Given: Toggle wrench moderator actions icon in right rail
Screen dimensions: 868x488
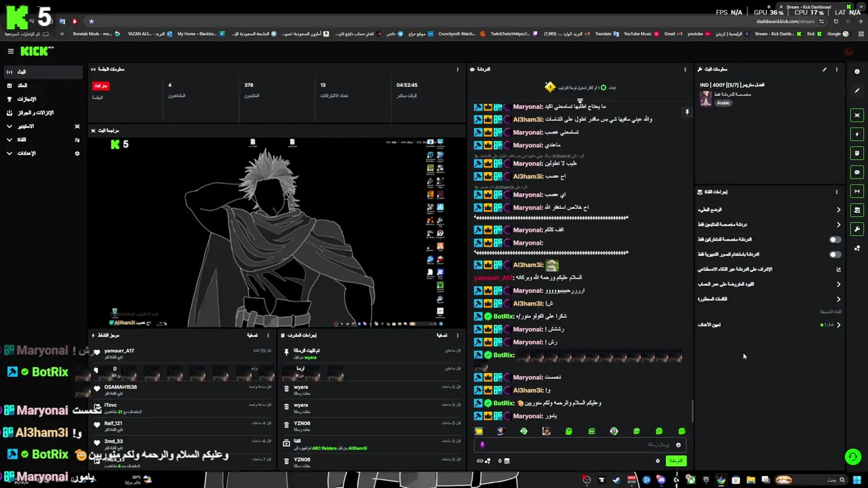Looking at the screenshot, I should coord(857,229).
